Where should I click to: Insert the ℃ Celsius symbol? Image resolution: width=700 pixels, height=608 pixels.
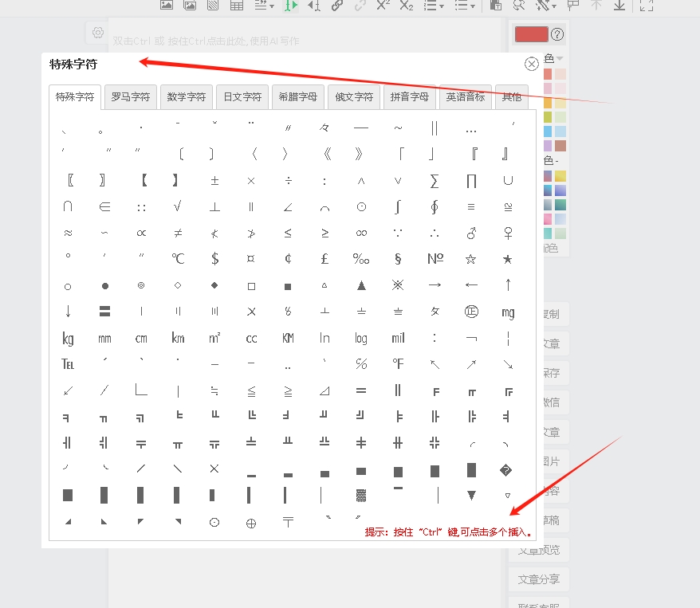[x=178, y=259]
